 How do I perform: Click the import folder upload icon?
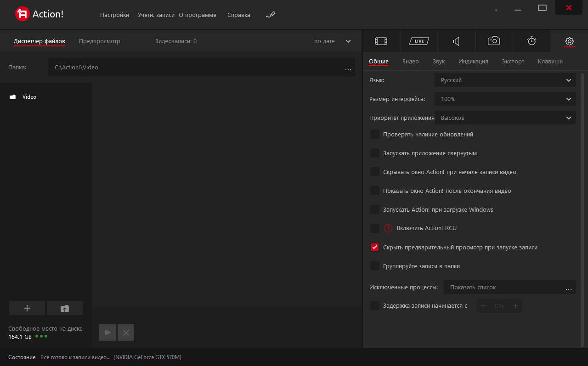[x=65, y=308]
